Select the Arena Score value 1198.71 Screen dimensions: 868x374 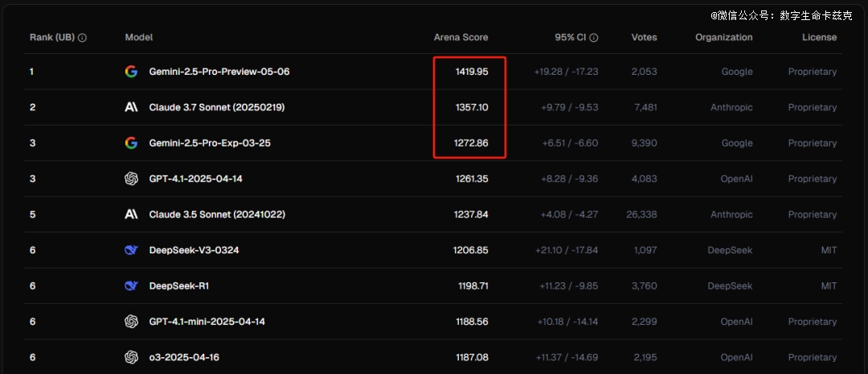click(x=473, y=286)
